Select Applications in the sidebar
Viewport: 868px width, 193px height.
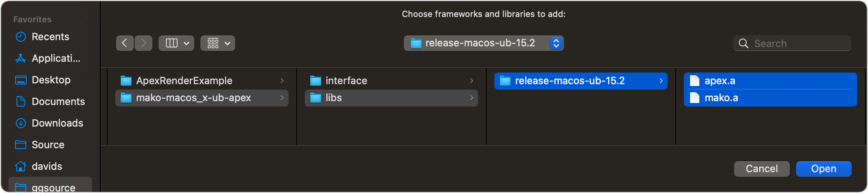point(56,58)
